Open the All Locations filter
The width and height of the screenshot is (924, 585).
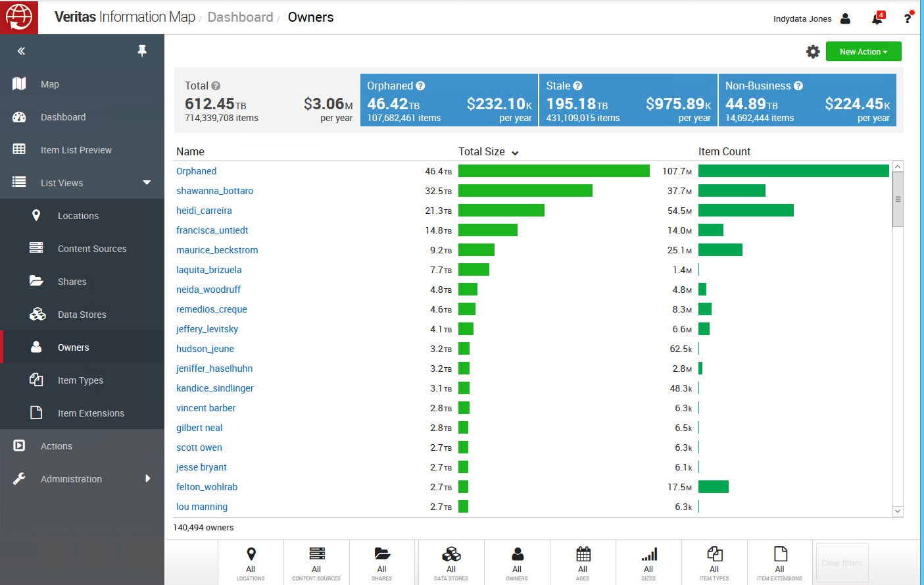(x=251, y=563)
